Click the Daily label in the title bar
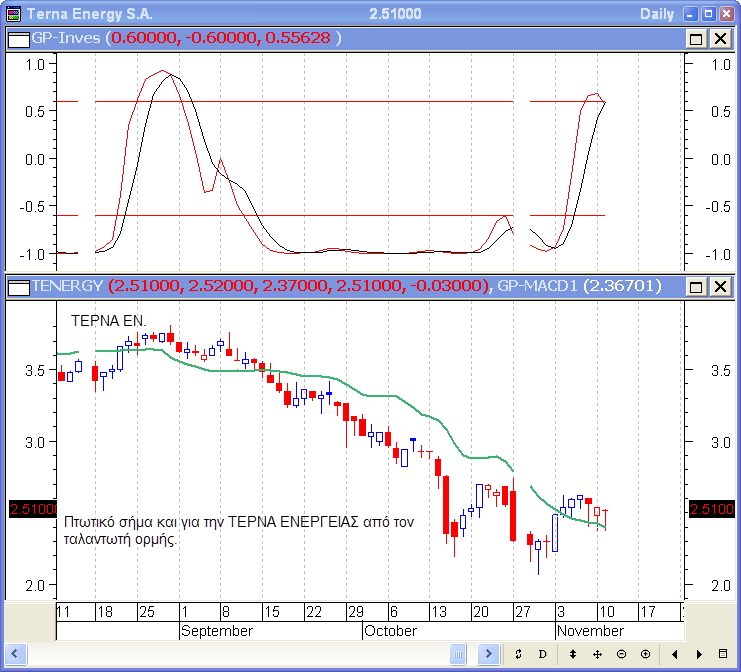The width and height of the screenshot is (741, 672). tap(656, 14)
